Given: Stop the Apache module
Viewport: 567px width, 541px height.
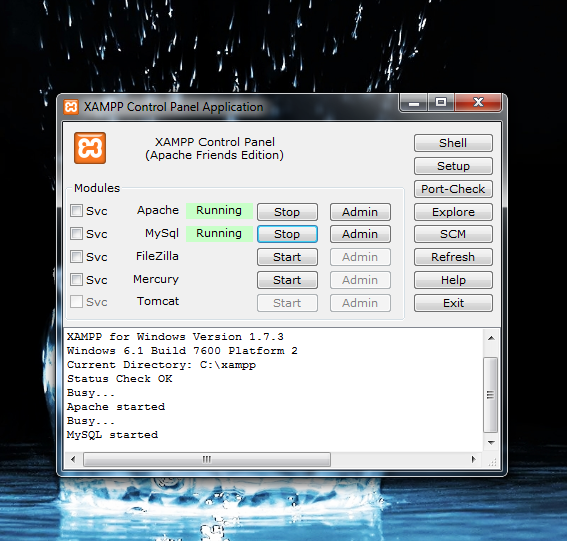Looking at the screenshot, I should tap(287, 212).
